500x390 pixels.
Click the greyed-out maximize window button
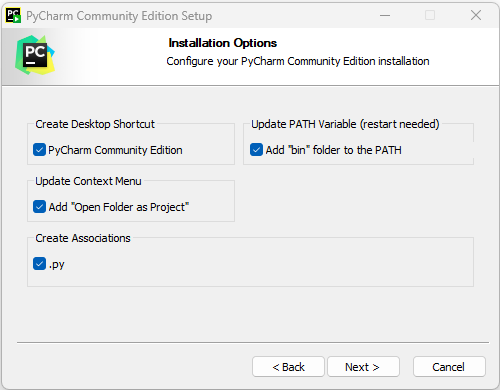[430, 15]
